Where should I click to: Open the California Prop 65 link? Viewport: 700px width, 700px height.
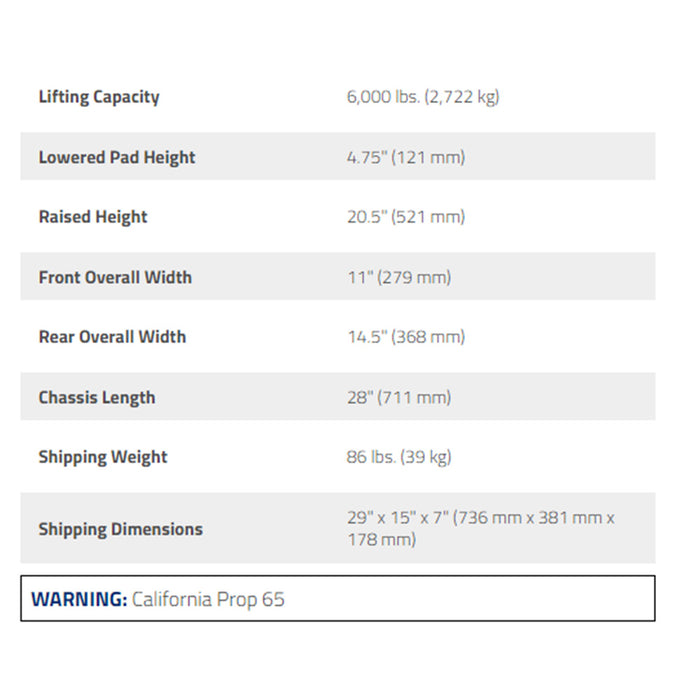(208, 599)
